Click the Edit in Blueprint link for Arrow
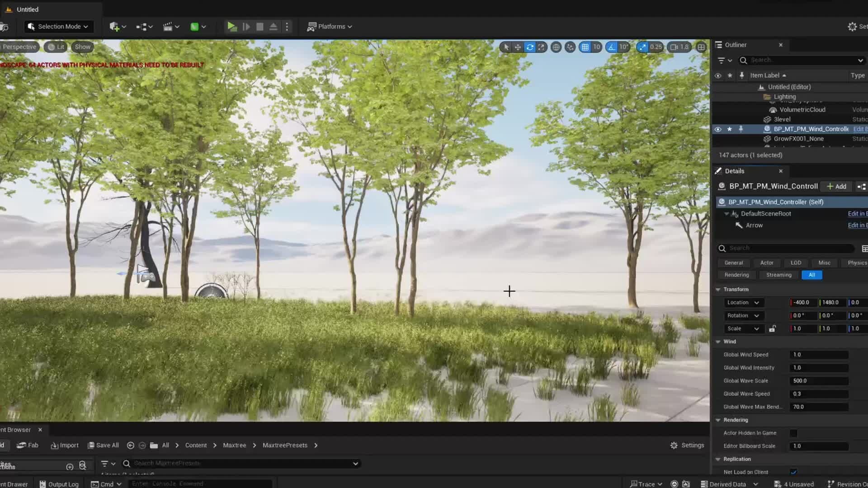This screenshot has width=868, height=488. click(858, 225)
